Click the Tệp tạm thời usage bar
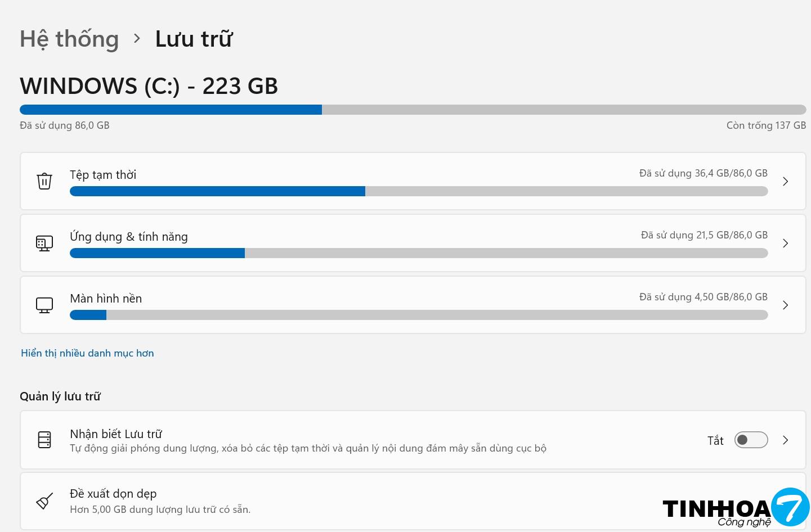Image resolution: width=811 pixels, height=532 pixels. click(418, 192)
